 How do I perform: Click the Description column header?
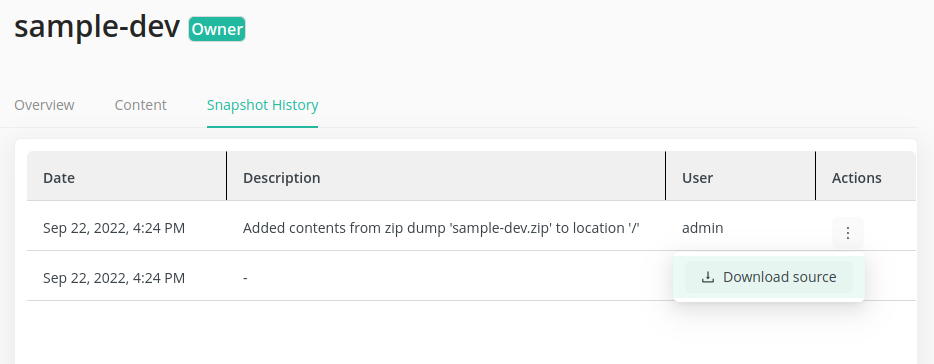(282, 178)
